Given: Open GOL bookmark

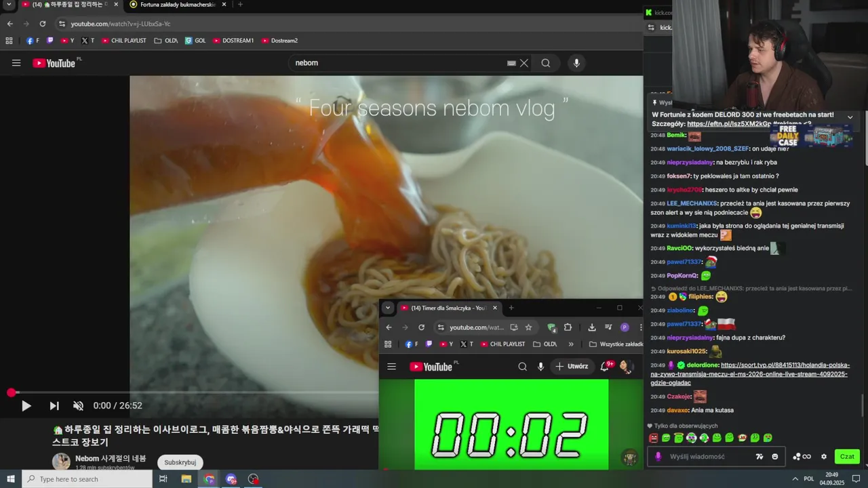Looking at the screenshot, I should (195, 41).
